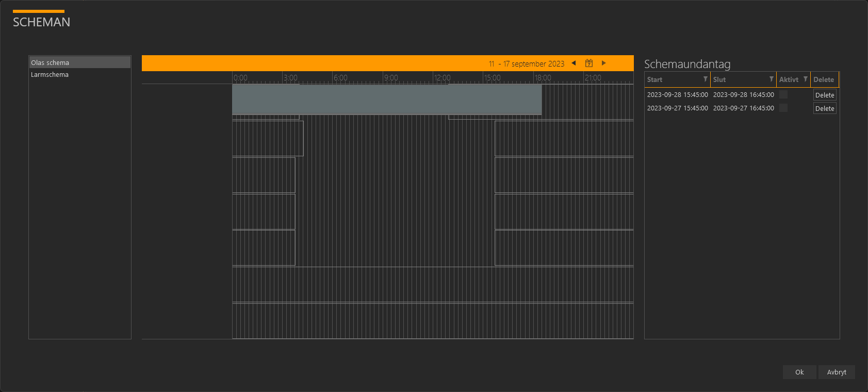
Task: Open the filter on the Start column
Action: 705,79
